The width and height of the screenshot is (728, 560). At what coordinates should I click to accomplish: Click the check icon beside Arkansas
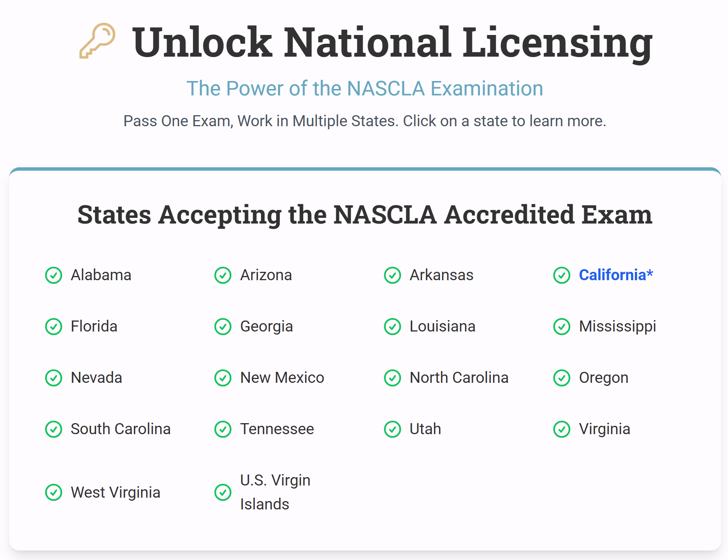pos(393,275)
